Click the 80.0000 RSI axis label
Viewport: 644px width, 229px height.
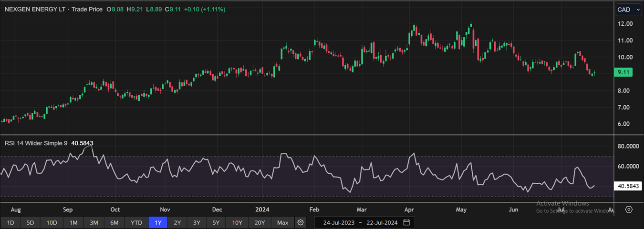(629, 147)
